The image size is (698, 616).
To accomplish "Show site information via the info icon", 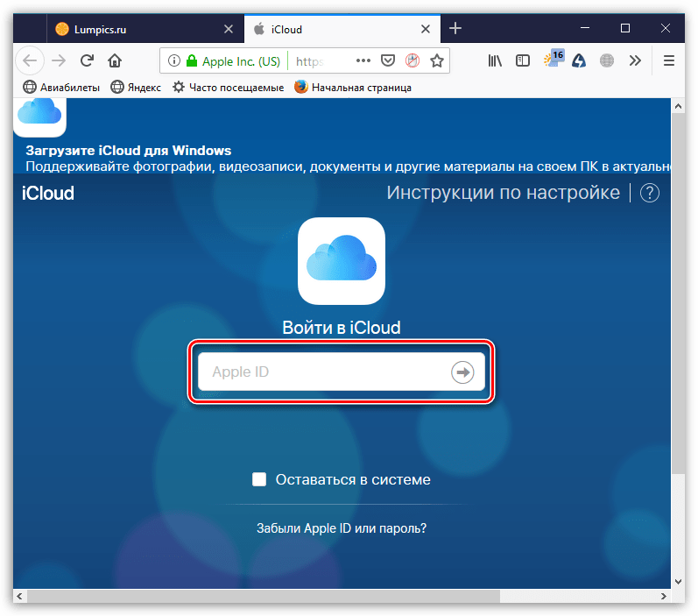I will click(174, 60).
